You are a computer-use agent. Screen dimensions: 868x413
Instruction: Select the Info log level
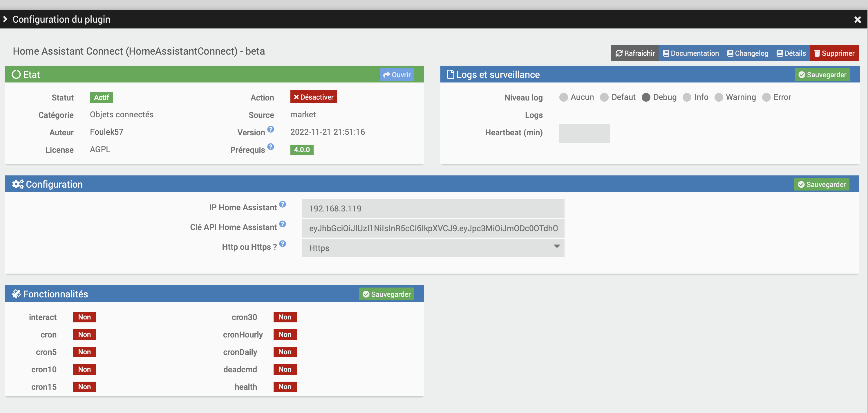[x=687, y=97]
